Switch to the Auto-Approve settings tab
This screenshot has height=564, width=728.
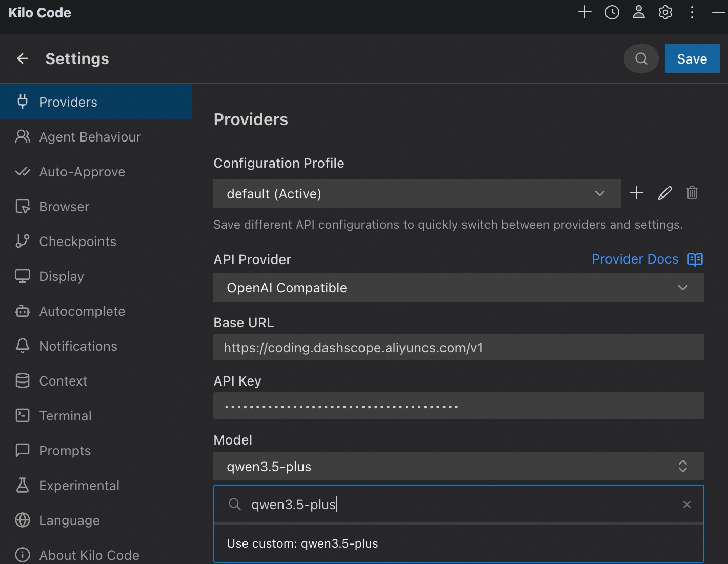coord(82,172)
